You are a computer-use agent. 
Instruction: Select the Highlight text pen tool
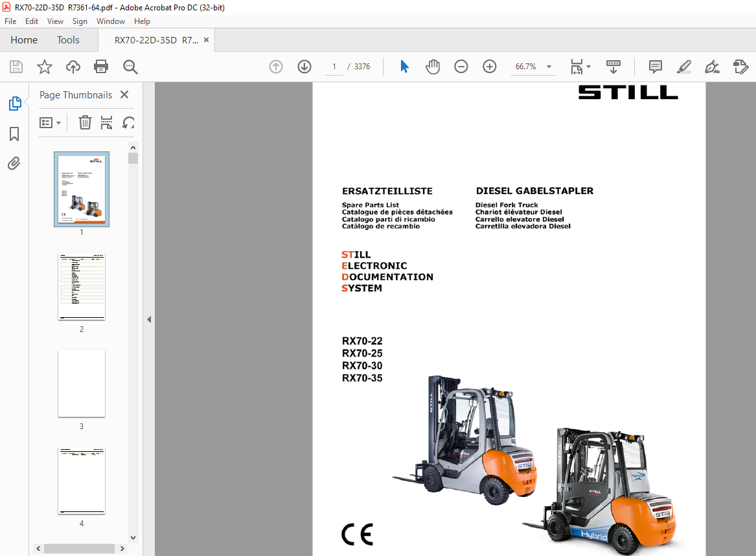pos(683,67)
